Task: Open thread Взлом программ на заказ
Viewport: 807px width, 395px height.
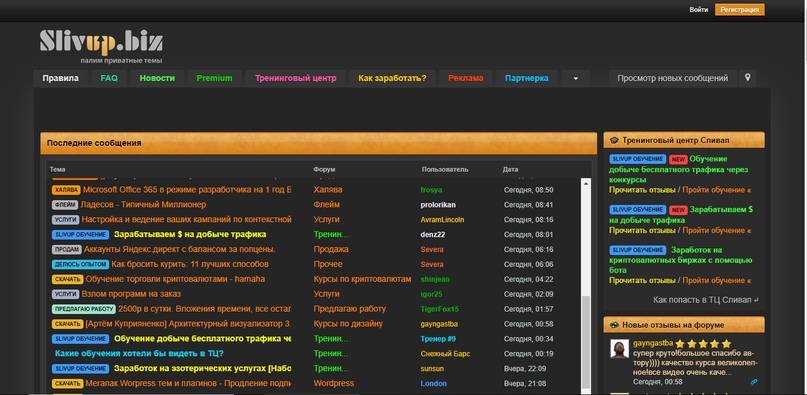Action: point(131,295)
